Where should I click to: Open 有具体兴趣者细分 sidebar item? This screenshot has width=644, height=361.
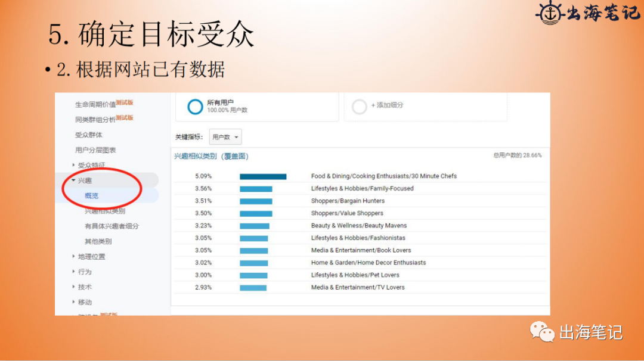(x=112, y=226)
